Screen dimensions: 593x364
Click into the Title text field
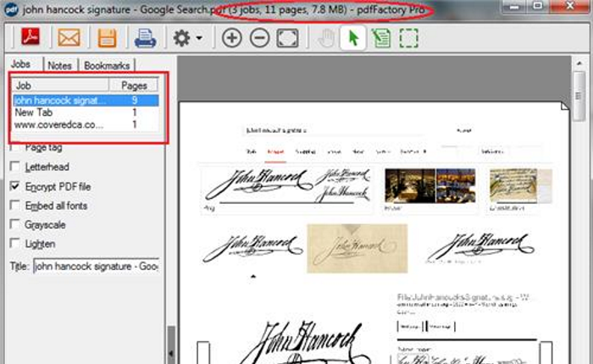point(96,266)
